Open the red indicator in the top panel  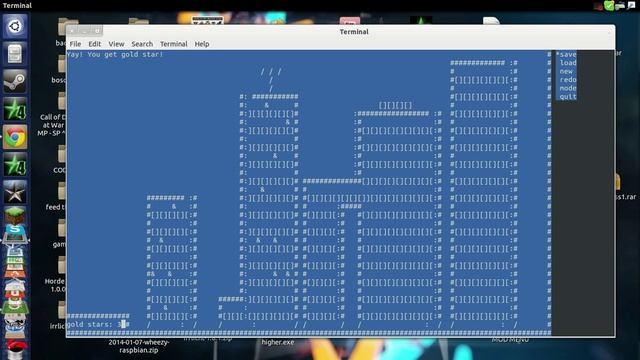tap(598, 6)
